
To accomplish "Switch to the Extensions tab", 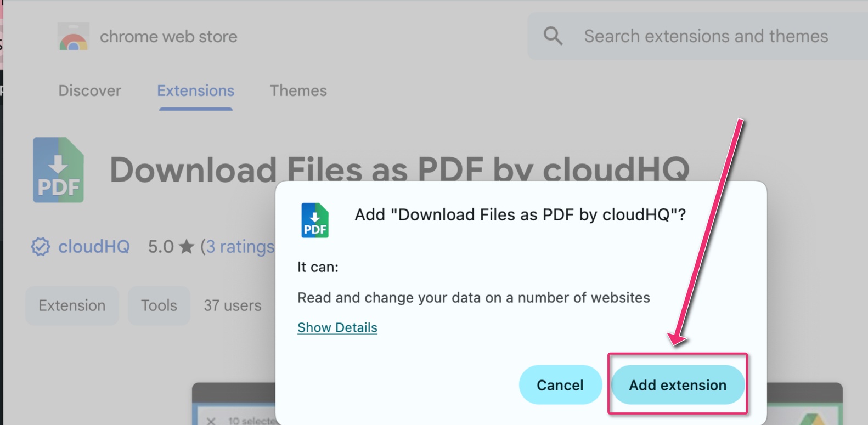I will click(x=195, y=90).
